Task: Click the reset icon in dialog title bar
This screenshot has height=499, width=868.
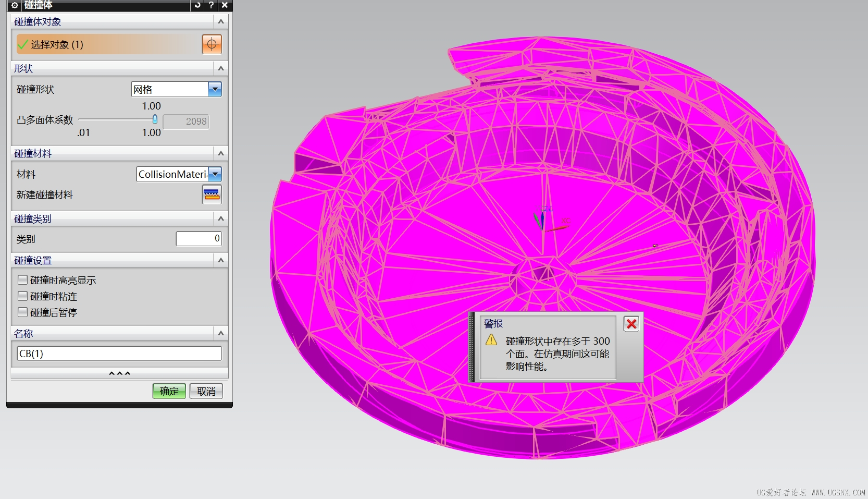Action: tap(197, 5)
